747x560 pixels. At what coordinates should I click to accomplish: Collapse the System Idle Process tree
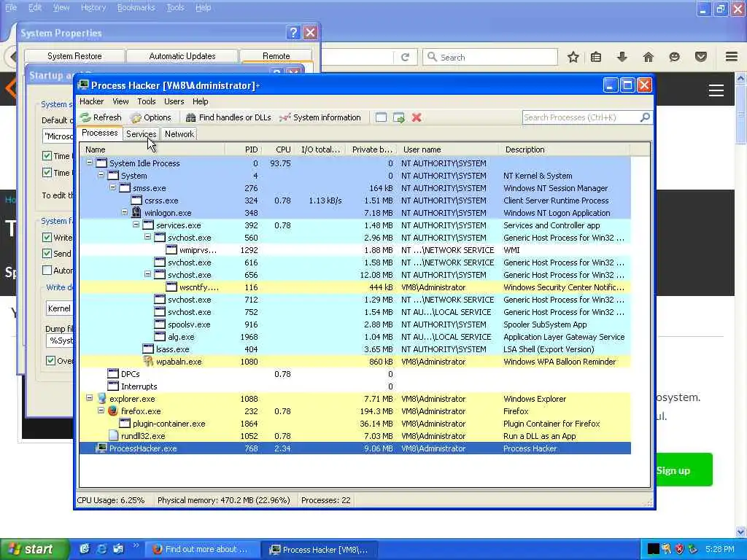pos(89,163)
